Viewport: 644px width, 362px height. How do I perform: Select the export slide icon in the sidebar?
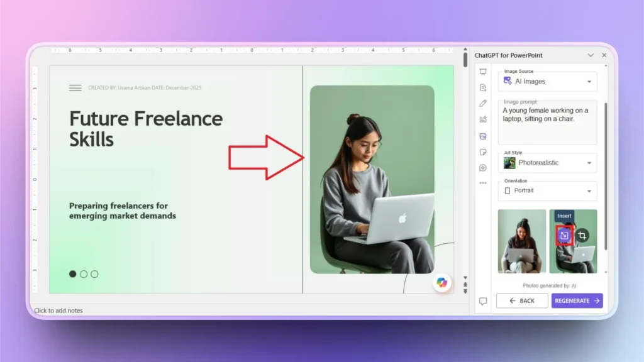pos(483,119)
